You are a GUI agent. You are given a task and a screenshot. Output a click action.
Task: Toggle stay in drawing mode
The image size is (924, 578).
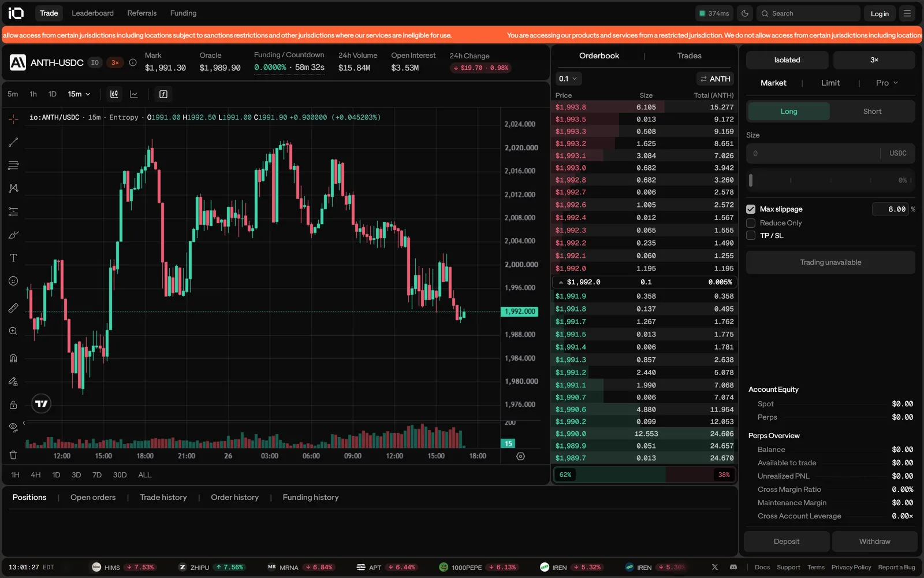[x=13, y=381]
